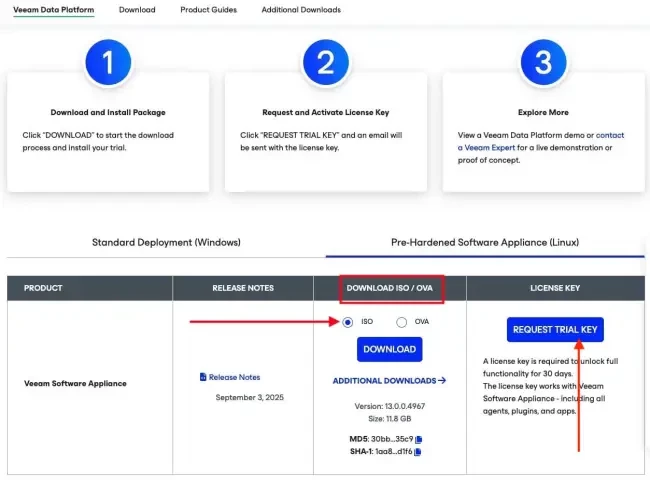Open Additional Downloads in the top navigation

(x=301, y=10)
